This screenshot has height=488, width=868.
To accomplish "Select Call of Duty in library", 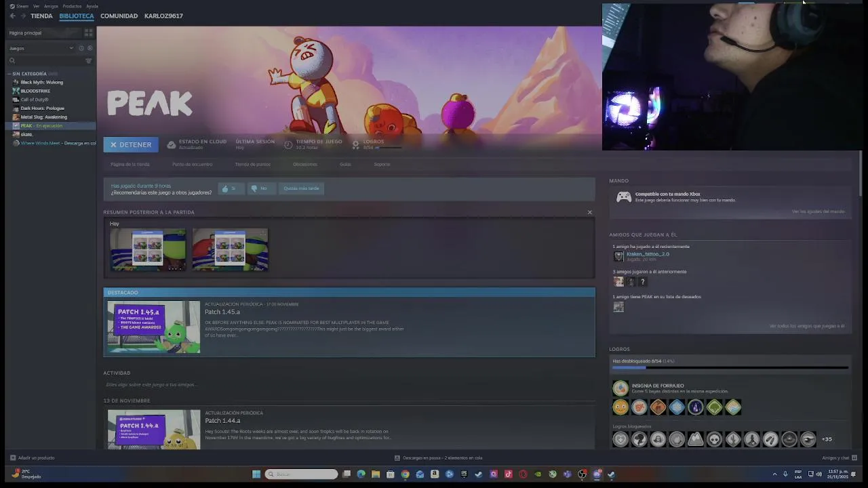I will 34,100.
